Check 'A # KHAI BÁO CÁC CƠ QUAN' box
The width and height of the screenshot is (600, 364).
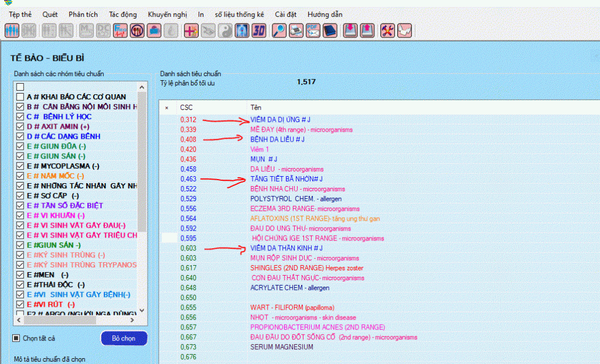(x=21, y=97)
